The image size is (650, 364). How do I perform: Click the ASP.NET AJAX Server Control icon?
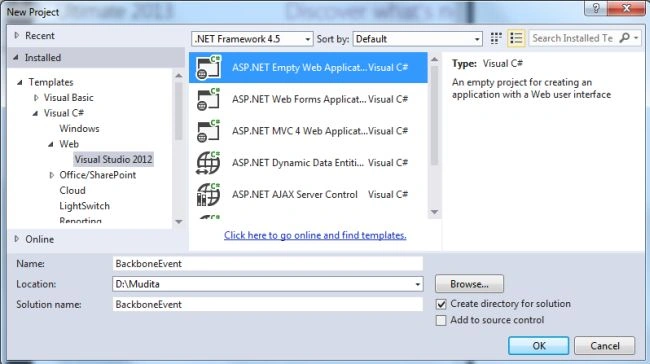tap(209, 194)
